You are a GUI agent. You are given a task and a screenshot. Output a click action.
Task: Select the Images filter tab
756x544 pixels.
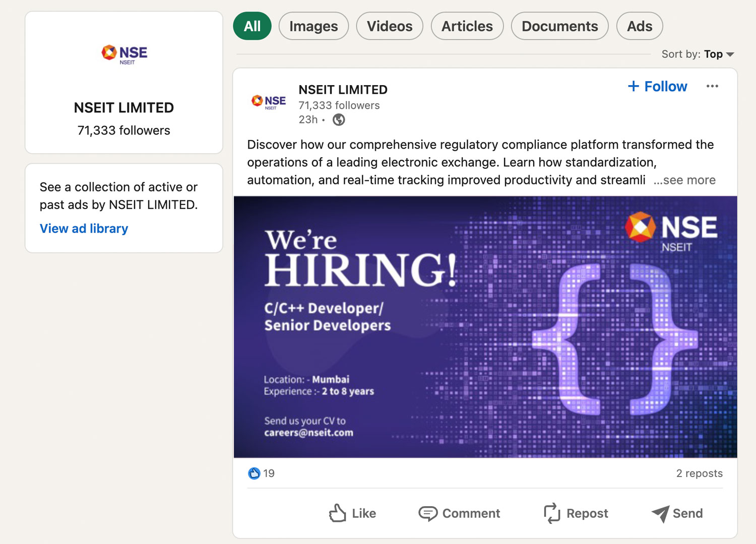coord(313,26)
